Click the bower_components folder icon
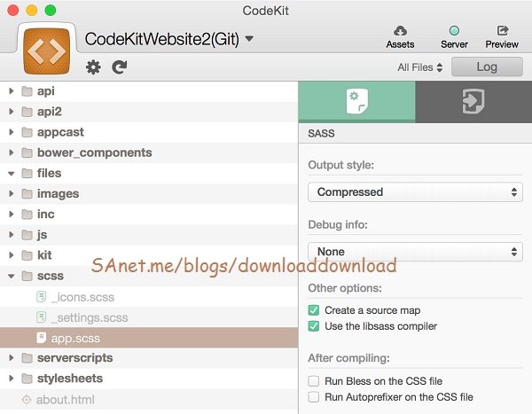 27,152
